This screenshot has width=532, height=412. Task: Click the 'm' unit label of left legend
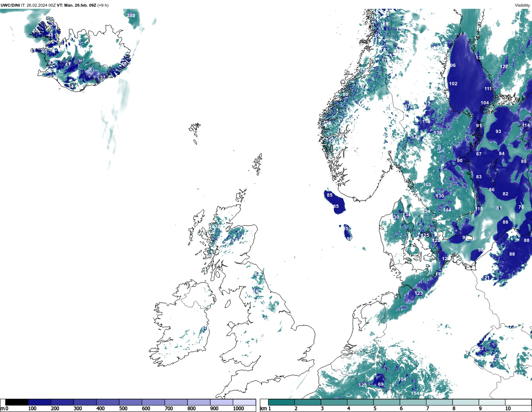pos(2,409)
